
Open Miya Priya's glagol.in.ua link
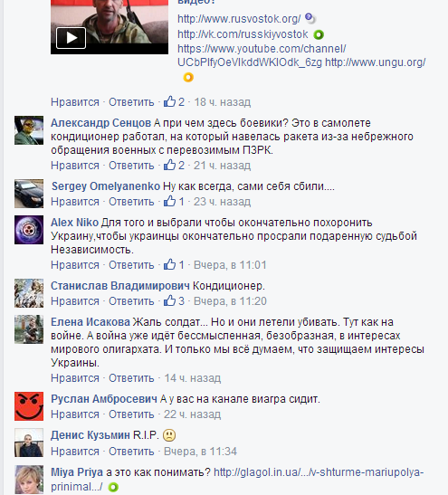[237, 480]
